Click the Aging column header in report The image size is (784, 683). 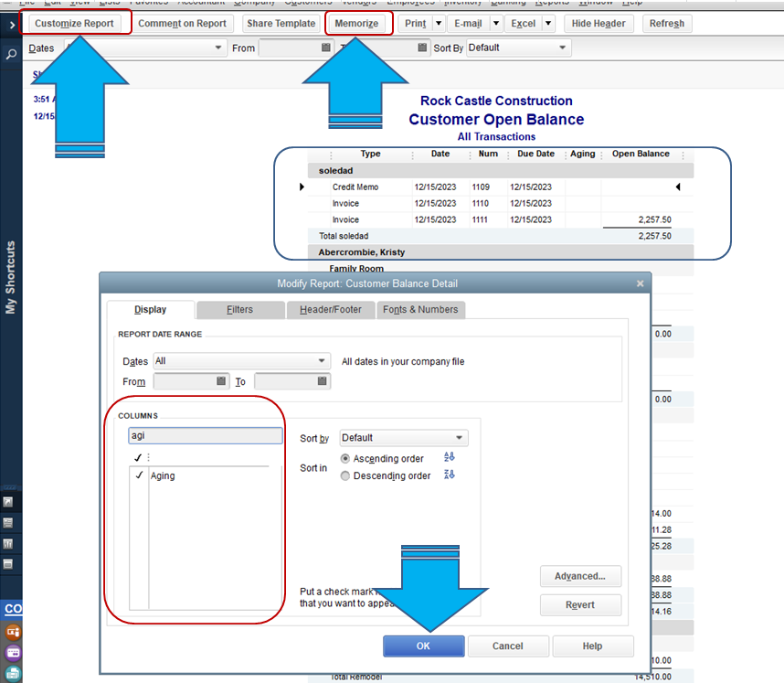[582, 154]
